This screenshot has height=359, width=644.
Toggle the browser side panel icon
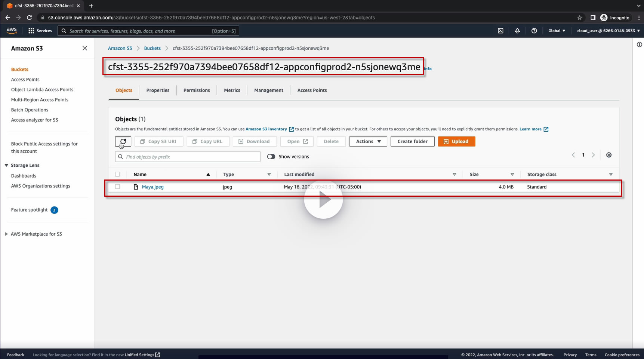[593, 18]
